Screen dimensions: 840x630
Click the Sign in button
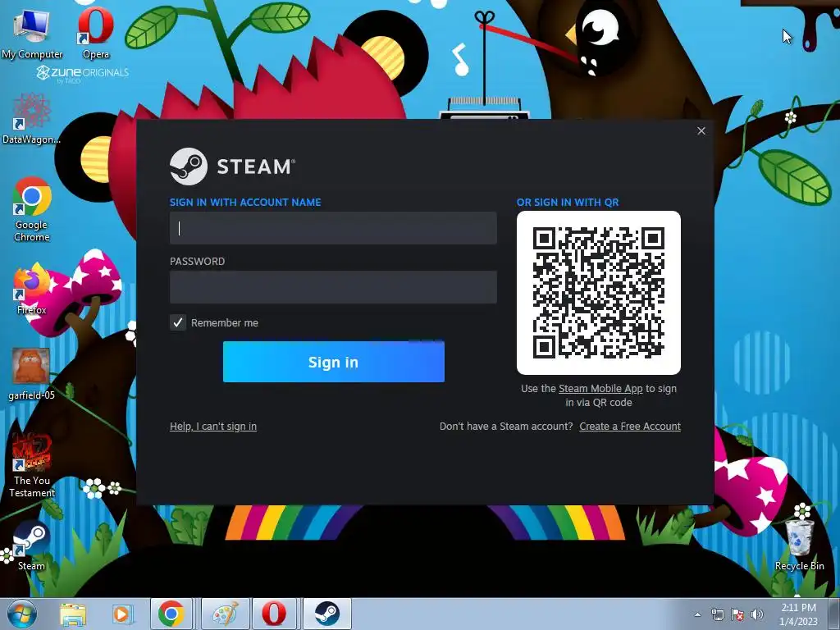[333, 362]
